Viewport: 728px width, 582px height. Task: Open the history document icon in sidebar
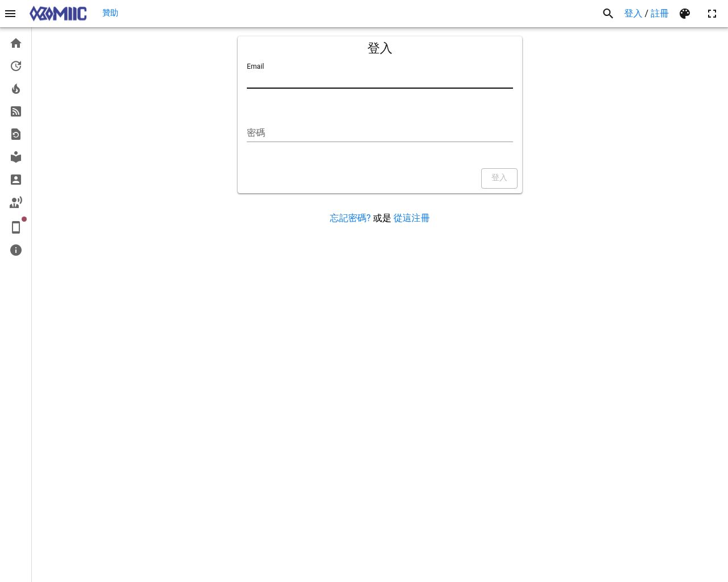[x=16, y=134]
